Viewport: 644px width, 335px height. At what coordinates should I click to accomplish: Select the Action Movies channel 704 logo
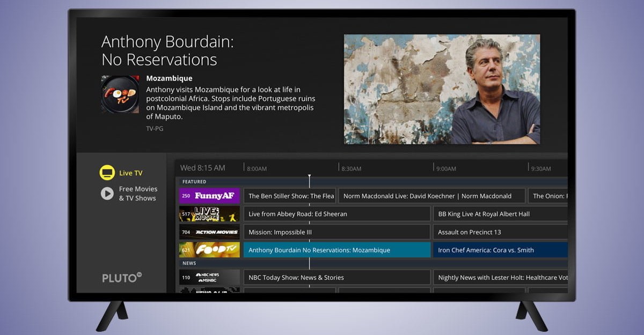pos(209,232)
